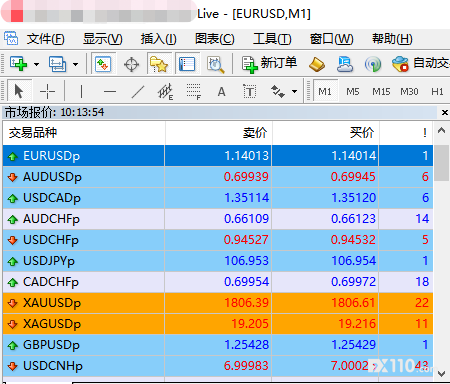Image resolution: width=450 pixels, height=384 pixels.
Task: Select the AUDUSDp symbol
Action: coord(52,177)
